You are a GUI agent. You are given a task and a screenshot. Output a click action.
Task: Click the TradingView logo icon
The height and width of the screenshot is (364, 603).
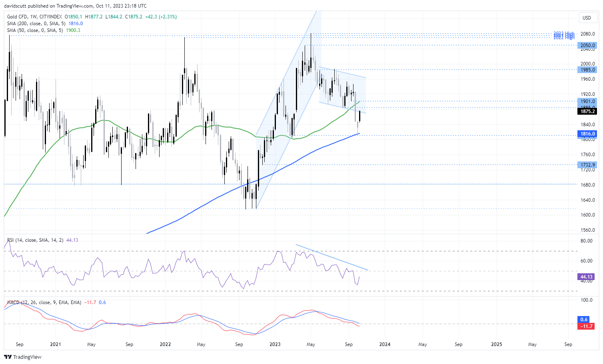[x=8, y=357]
